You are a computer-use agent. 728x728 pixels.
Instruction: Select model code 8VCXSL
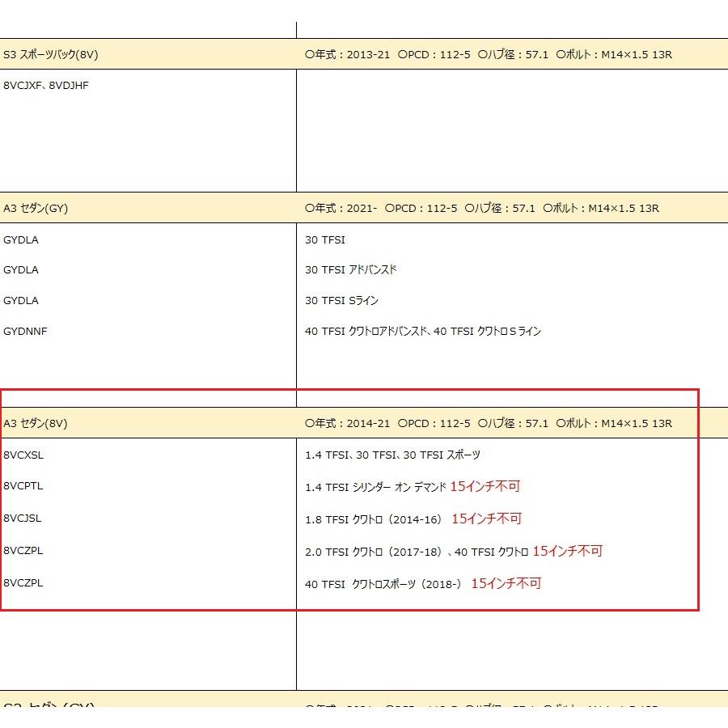pyautogui.click(x=23, y=455)
